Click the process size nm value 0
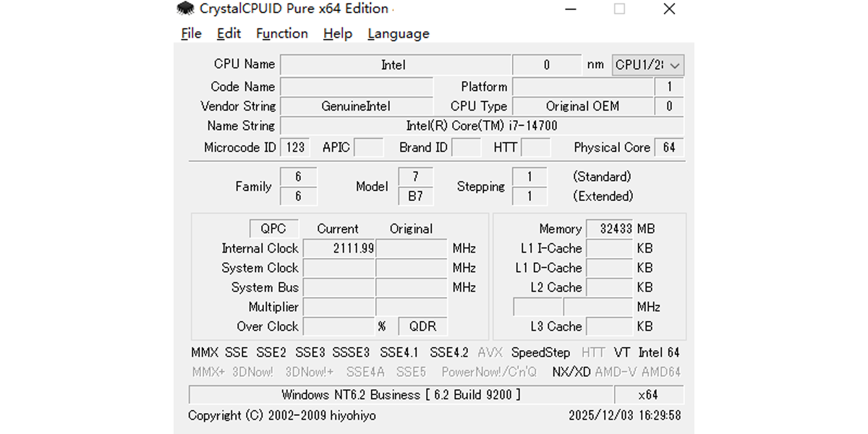The image size is (868, 434). click(547, 65)
